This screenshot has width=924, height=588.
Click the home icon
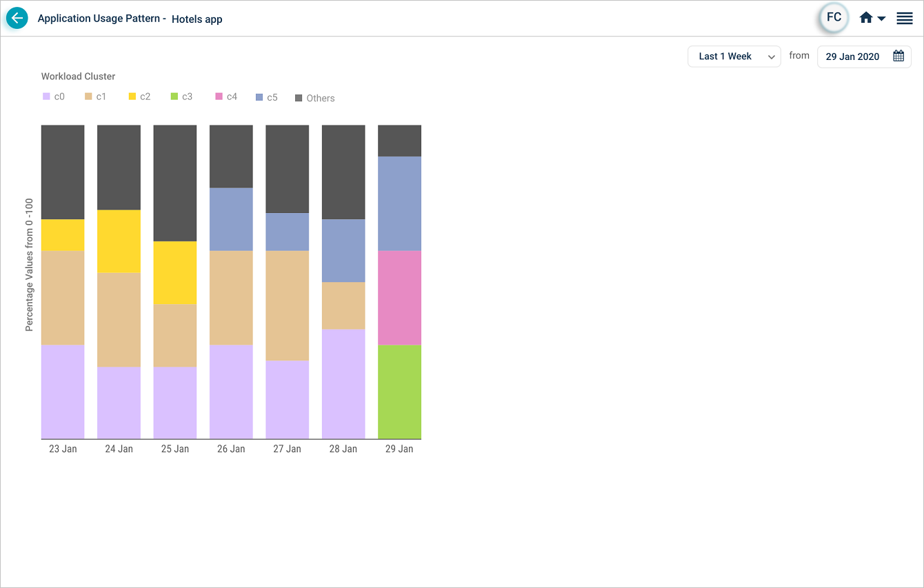click(866, 19)
